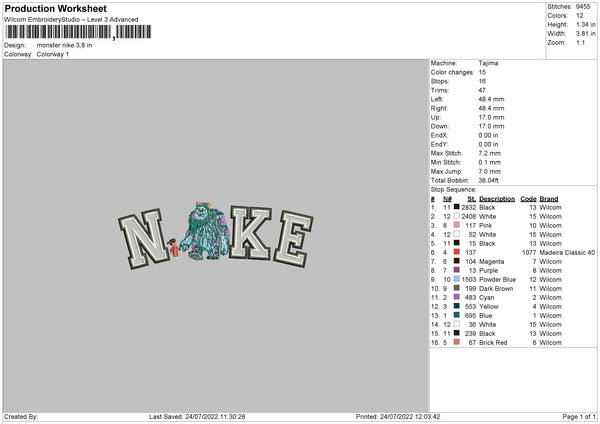
Task: Click the Width value 3.81 in
Action: [586, 34]
